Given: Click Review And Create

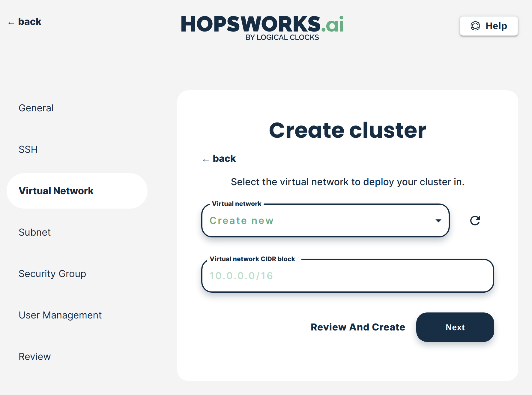Looking at the screenshot, I should click(x=358, y=327).
